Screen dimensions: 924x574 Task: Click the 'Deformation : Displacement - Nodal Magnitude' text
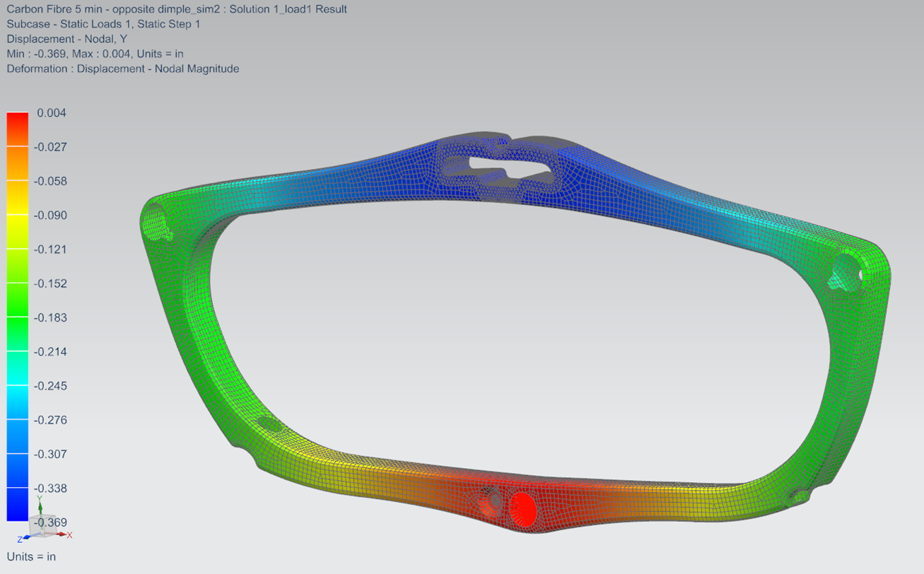click(123, 69)
